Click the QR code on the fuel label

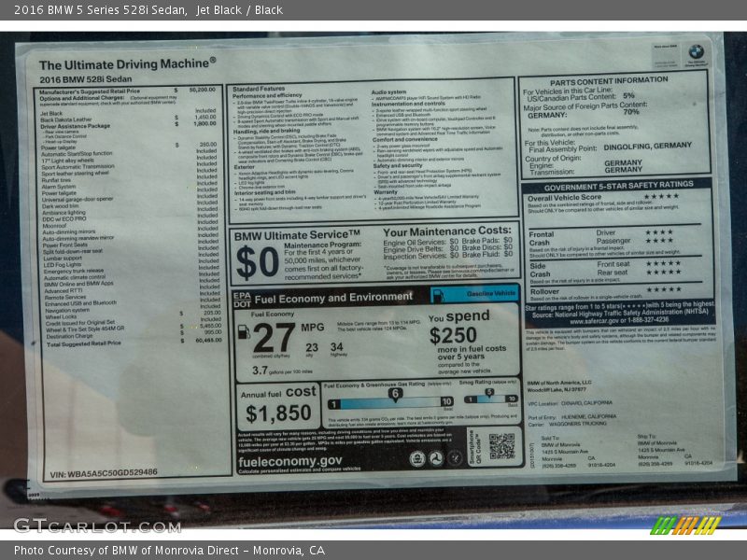[x=501, y=446]
